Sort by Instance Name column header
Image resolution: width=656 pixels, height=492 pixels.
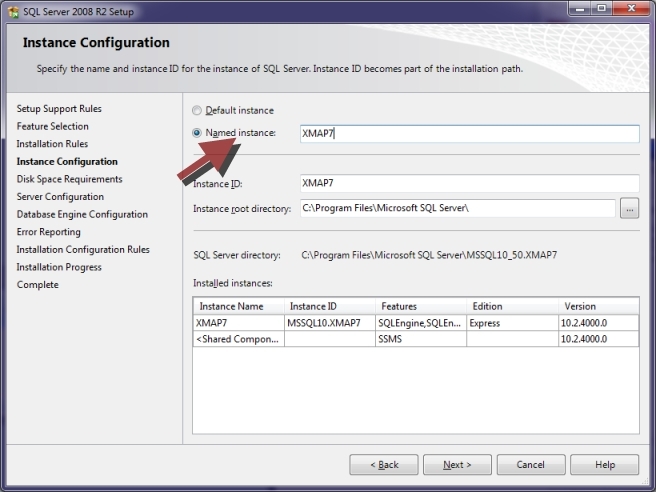(238, 306)
